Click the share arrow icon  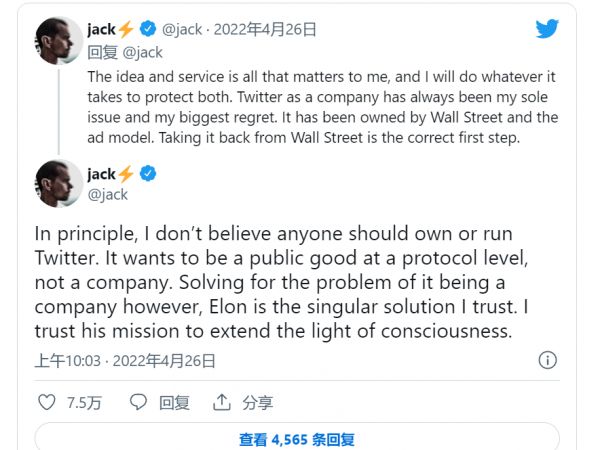click(222, 403)
